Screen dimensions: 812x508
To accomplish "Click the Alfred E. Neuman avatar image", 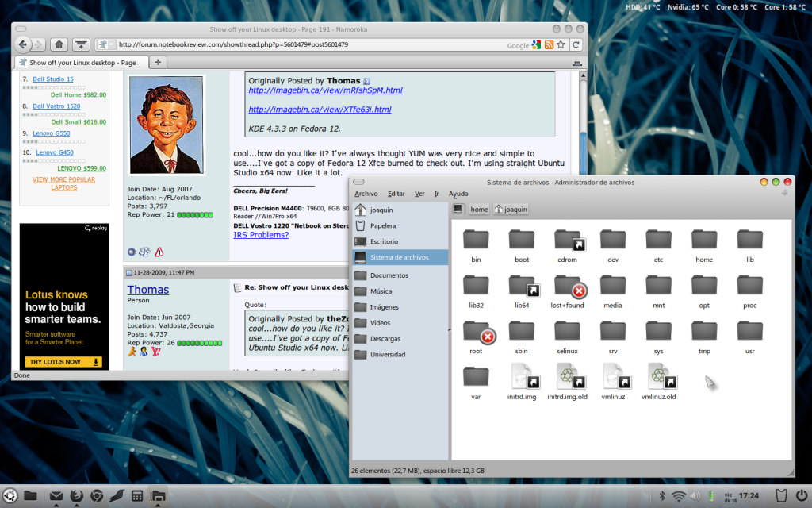I will (x=167, y=125).
